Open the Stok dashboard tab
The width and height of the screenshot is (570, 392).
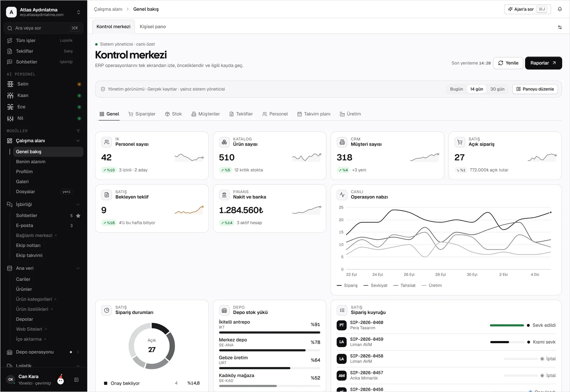click(173, 114)
